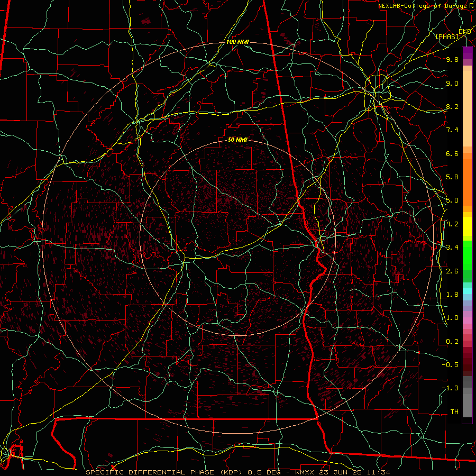Click the -0.5 scale value
476x476 pixels.
click(450, 365)
